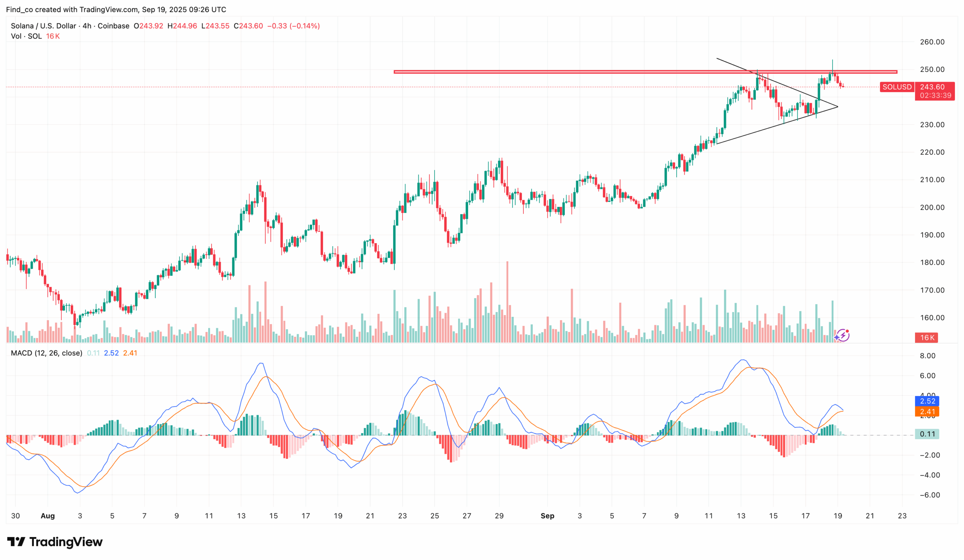Click the red 16K volume badge

click(926, 338)
